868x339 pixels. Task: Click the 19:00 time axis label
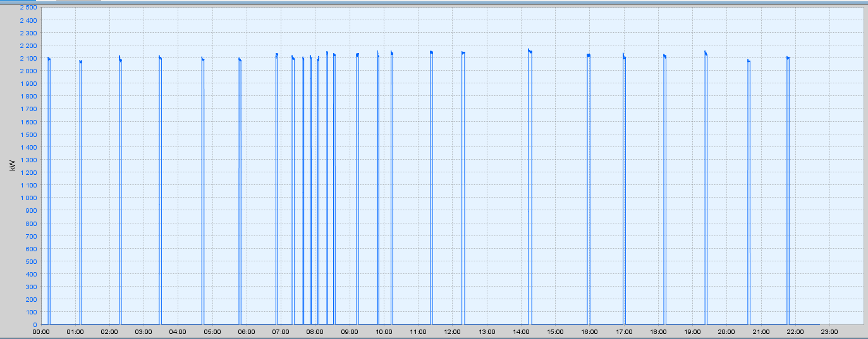point(692,331)
